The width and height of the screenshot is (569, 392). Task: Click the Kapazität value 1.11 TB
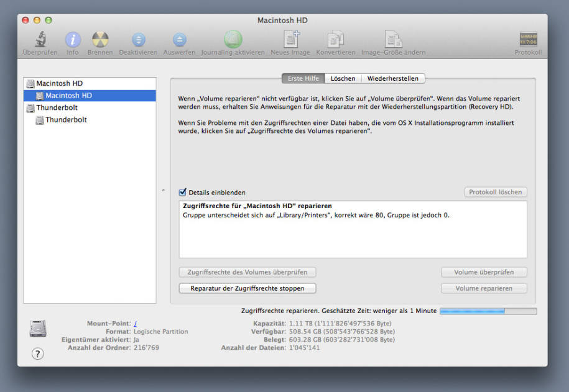point(340,324)
